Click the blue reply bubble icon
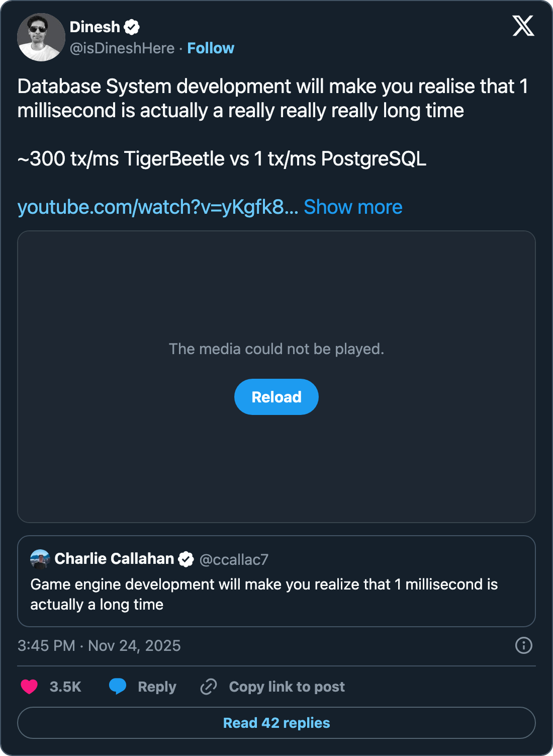Screen dimensions: 553x756 pyautogui.click(x=118, y=686)
